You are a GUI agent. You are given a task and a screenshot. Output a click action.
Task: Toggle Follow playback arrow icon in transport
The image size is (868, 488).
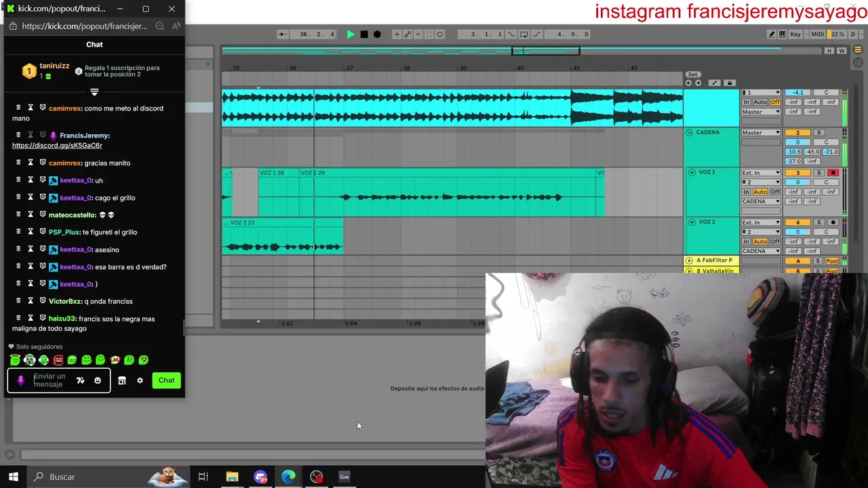[283, 34]
